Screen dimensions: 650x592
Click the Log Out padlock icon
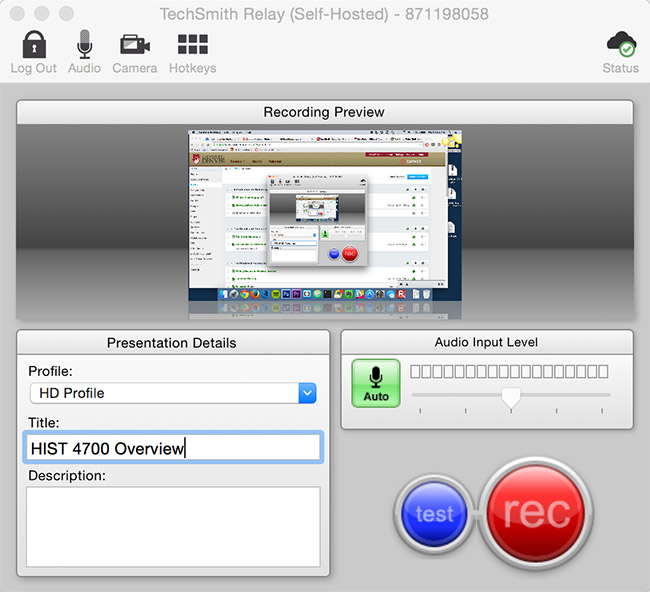tap(34, 44)
